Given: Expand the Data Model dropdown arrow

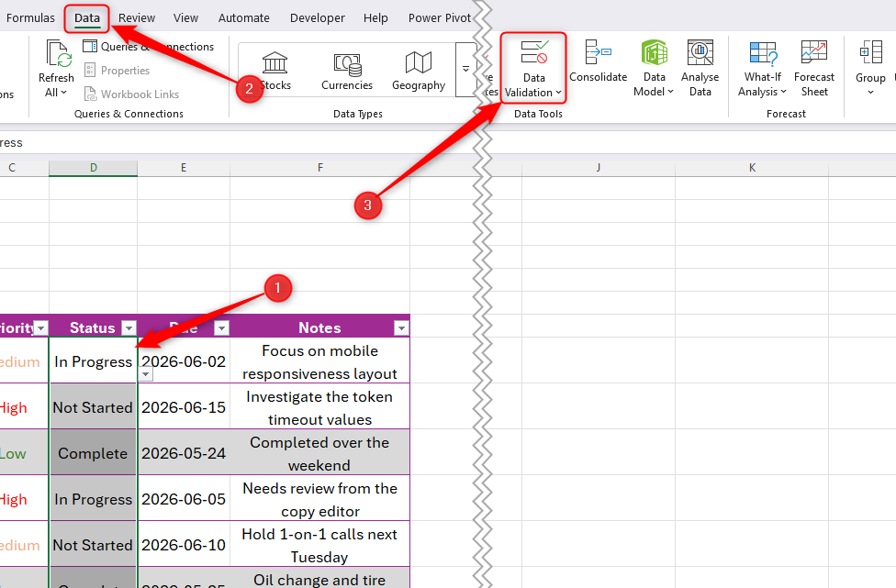Looking at the screenshot, I should 670,92.
